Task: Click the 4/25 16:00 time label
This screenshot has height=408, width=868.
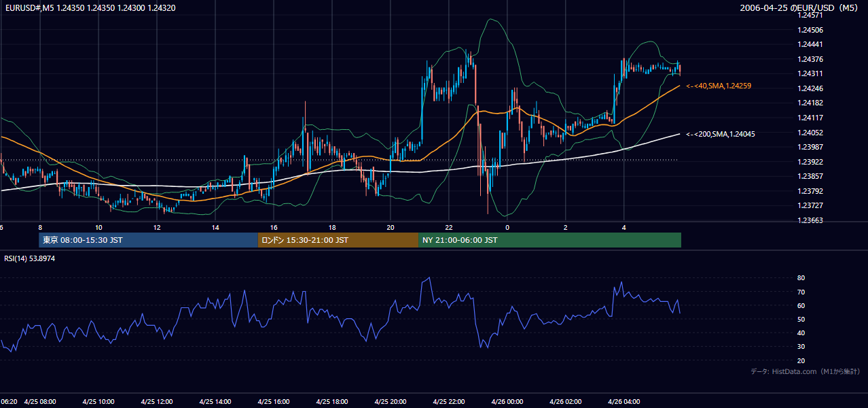Action: click(x=274, y=402)
